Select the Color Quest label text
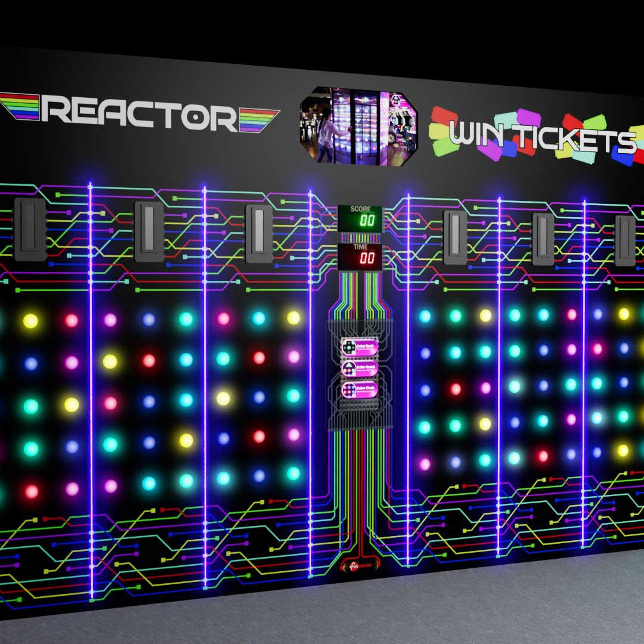The width and height of the screenshot is (644, 644). click(366, 367)
